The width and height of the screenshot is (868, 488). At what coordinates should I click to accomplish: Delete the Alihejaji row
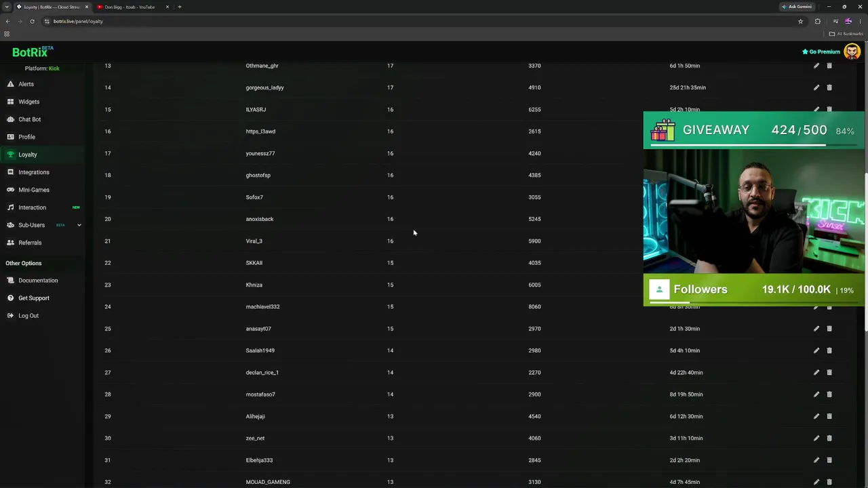click(829, 416)
